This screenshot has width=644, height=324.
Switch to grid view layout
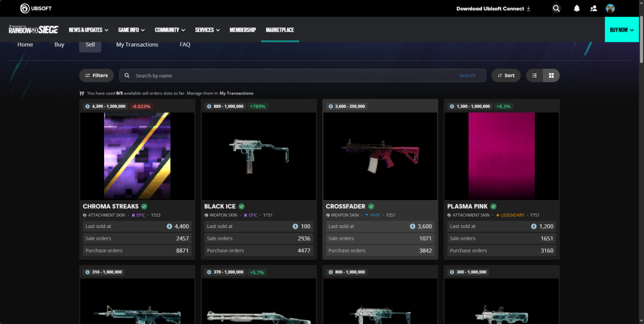pyautogui.click(x=551, y=76)
